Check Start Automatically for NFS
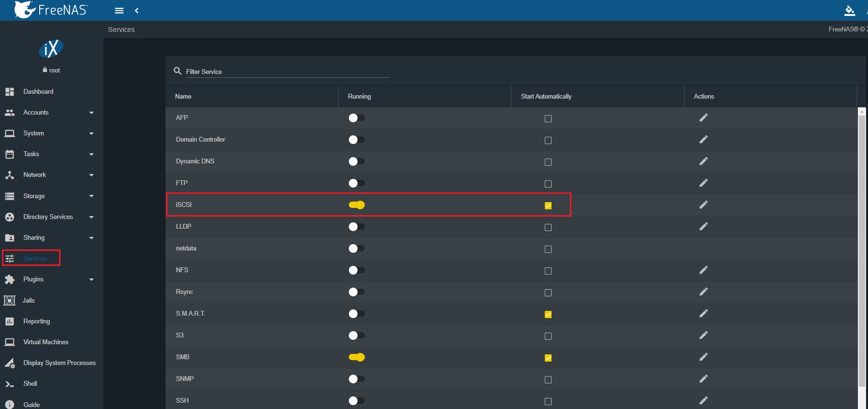The image size is (868, 409). click(x=548, y=271)
